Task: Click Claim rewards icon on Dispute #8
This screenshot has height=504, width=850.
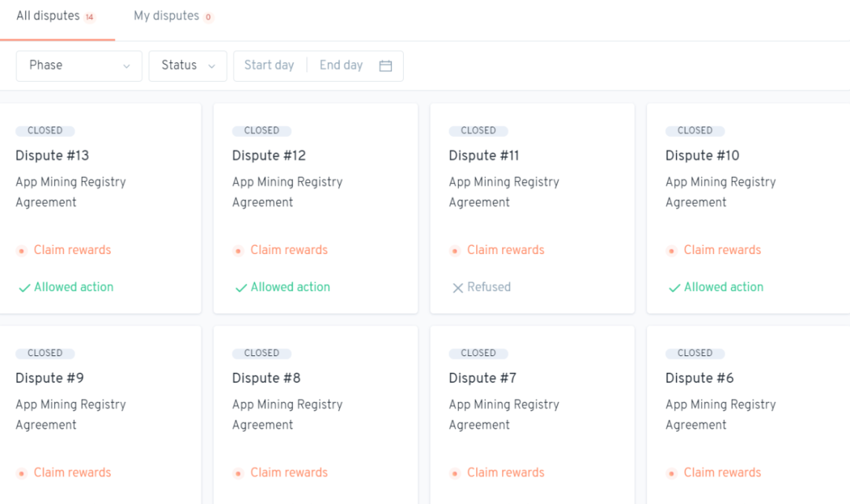Action: click(238, 473)
